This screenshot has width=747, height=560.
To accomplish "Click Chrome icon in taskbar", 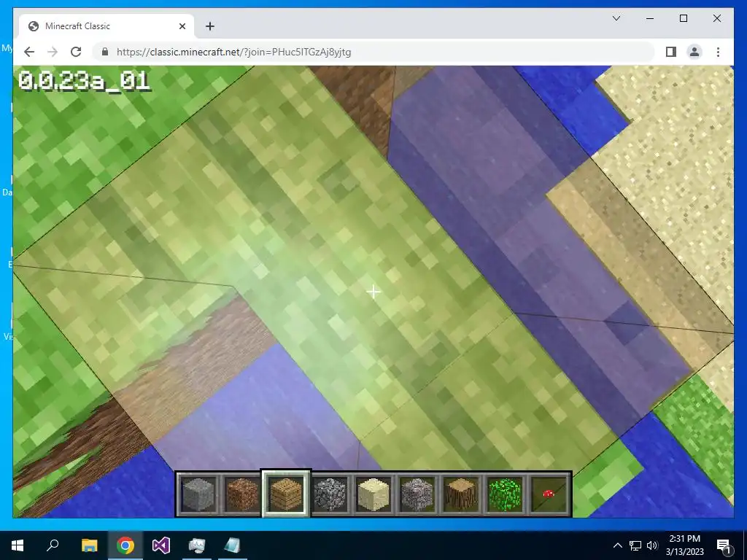I will click(125, 545).
